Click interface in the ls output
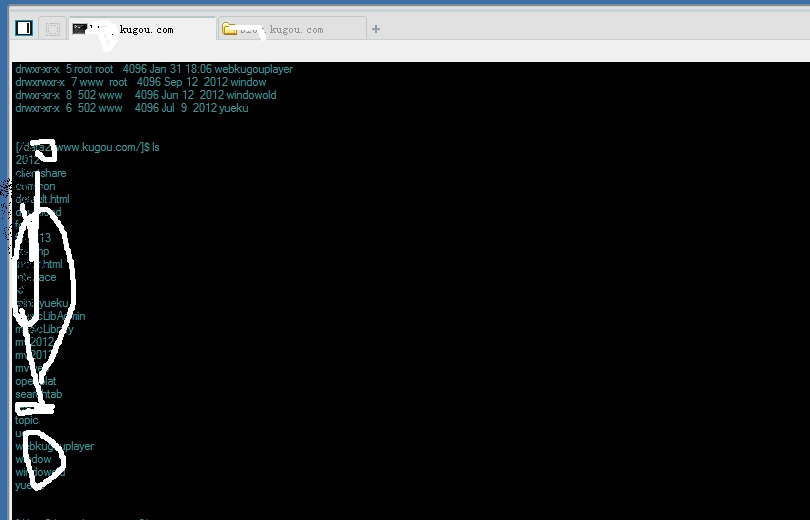Image resolution: width=810 pixels, height=520 pixels. pos(36,277)
